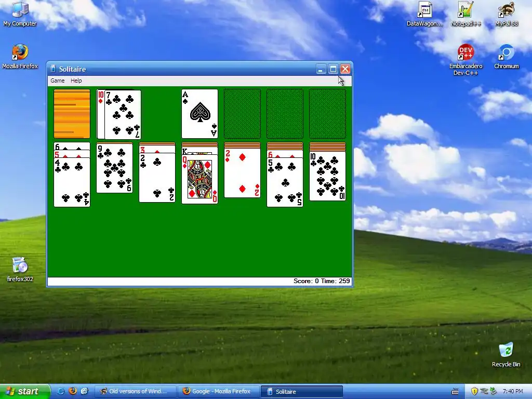Open My Computer desktop icon

[20, 14]
